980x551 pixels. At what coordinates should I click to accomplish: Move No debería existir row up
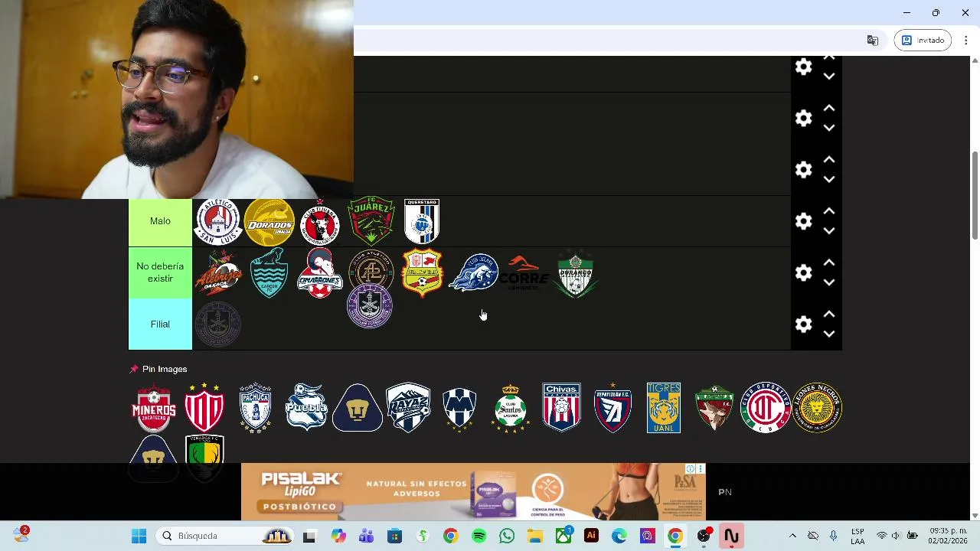pyautogui.click(x=829, y=262)
